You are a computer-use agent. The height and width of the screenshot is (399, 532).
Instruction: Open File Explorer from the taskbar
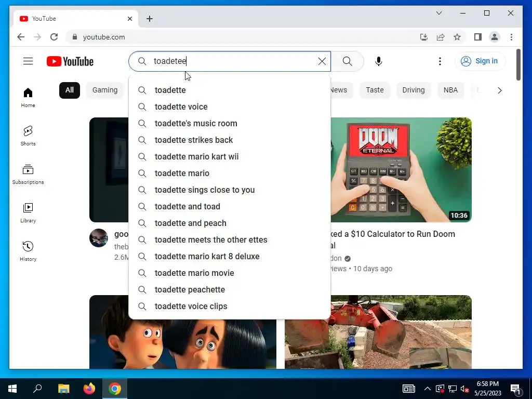(63, 389)
